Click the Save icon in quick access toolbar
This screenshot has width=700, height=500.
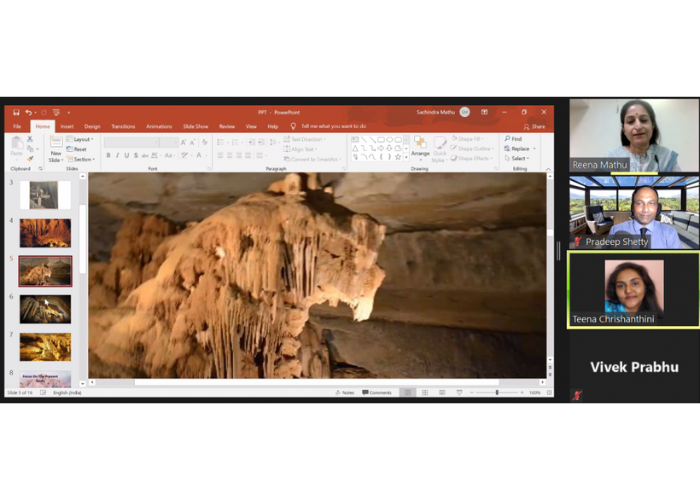coord(14,112)
